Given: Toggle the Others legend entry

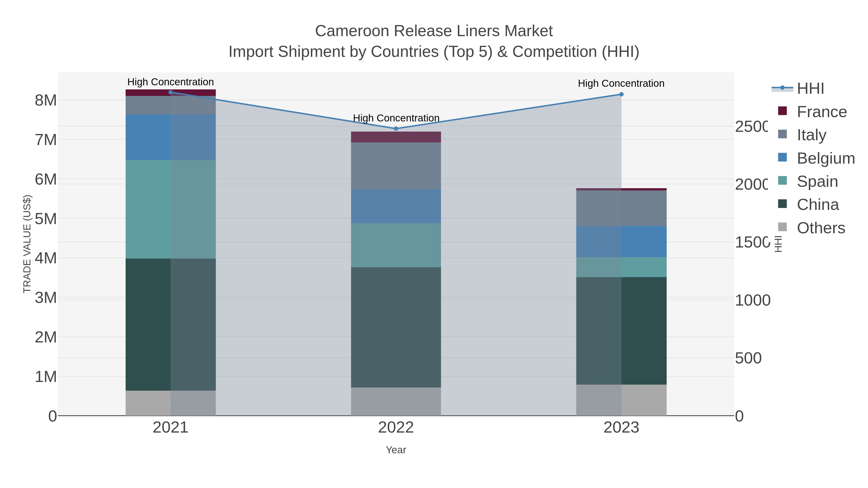Looking at the screenshot, I should tap(811, 228).
